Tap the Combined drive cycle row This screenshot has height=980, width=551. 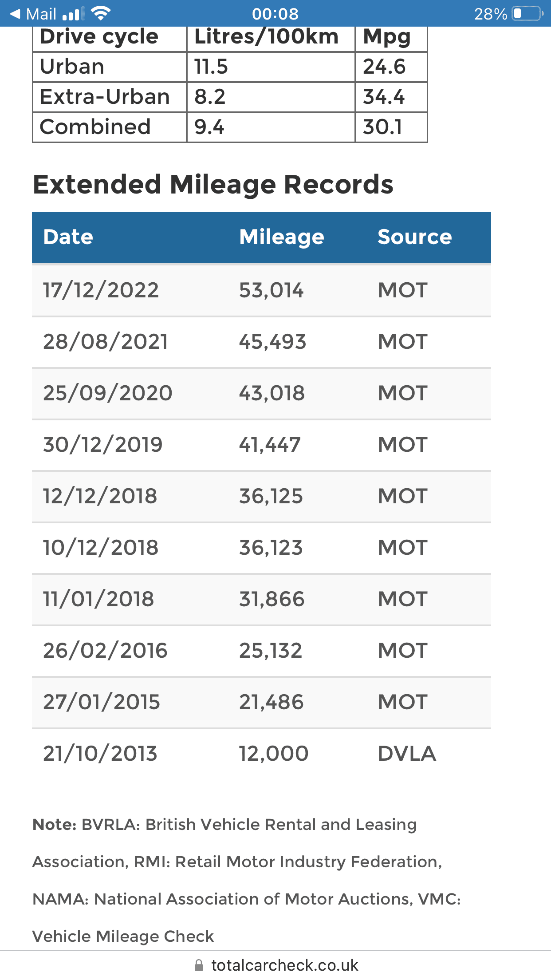tap(230, 127)
